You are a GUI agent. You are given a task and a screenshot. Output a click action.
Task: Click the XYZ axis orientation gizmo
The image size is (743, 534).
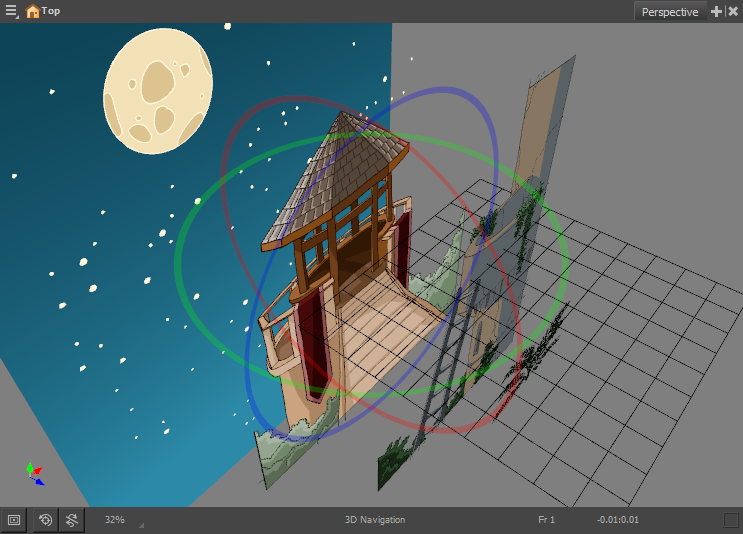[x=34, y=473]
